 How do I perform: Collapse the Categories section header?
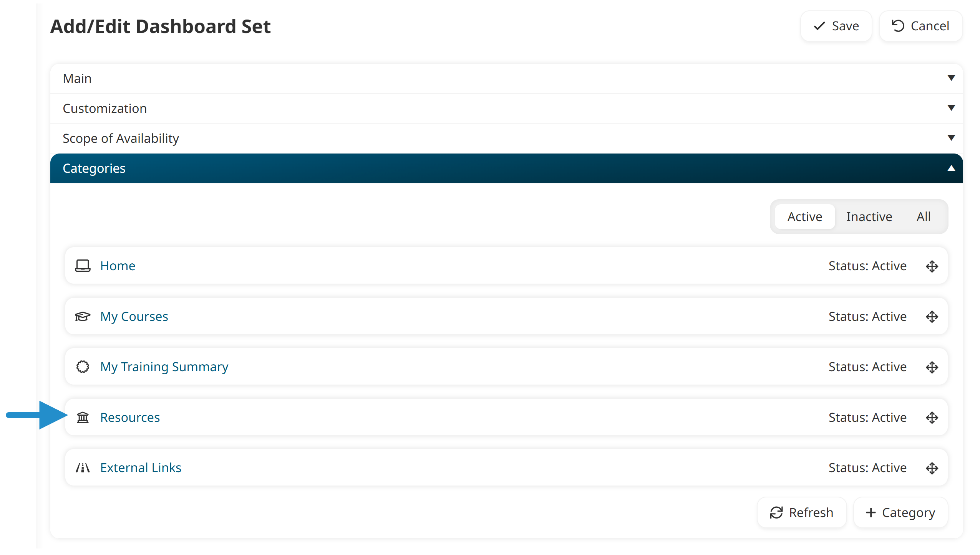pyautogui.click(x=506, y=168)
